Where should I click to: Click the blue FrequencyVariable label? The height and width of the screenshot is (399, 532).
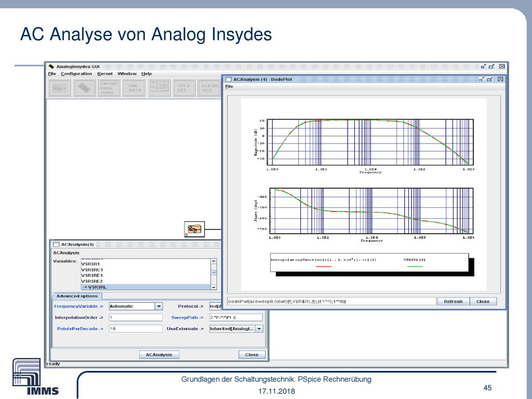79,307
